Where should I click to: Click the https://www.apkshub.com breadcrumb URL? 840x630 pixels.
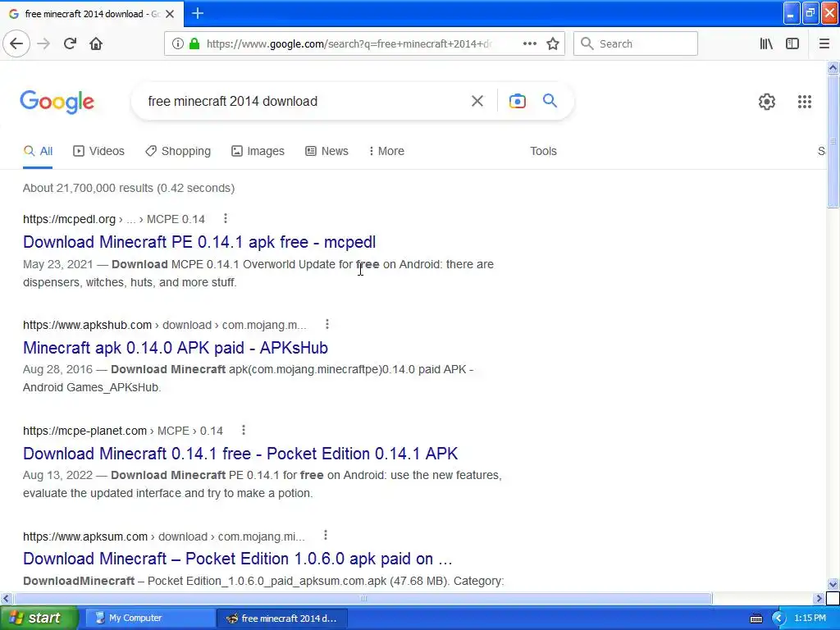[87, 325]
